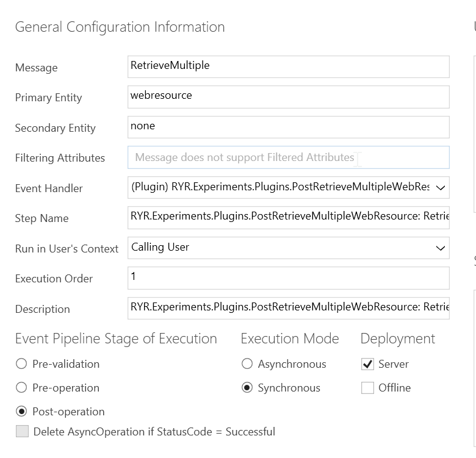Enable the Offline deployment checkbox

tap(367, 388)
